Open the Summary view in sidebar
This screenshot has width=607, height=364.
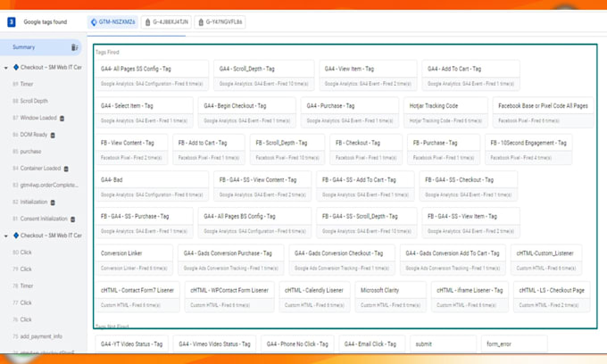(40, 47)
